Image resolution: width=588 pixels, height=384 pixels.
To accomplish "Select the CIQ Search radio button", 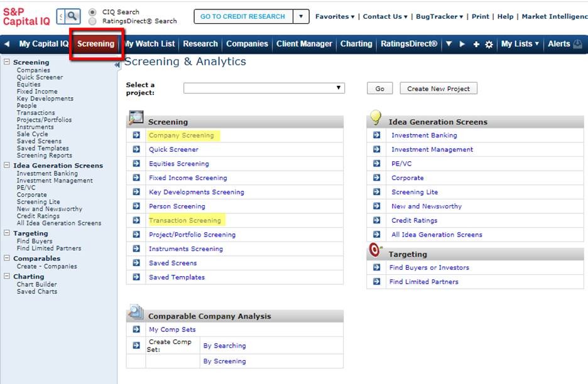I will [92, 12].
